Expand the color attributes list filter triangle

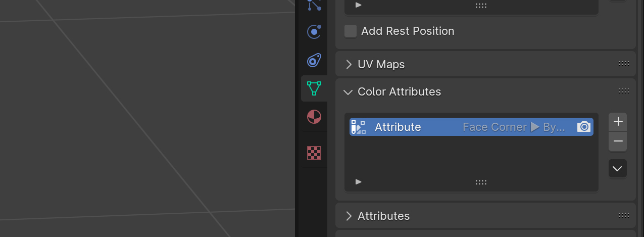coord(359,181)
